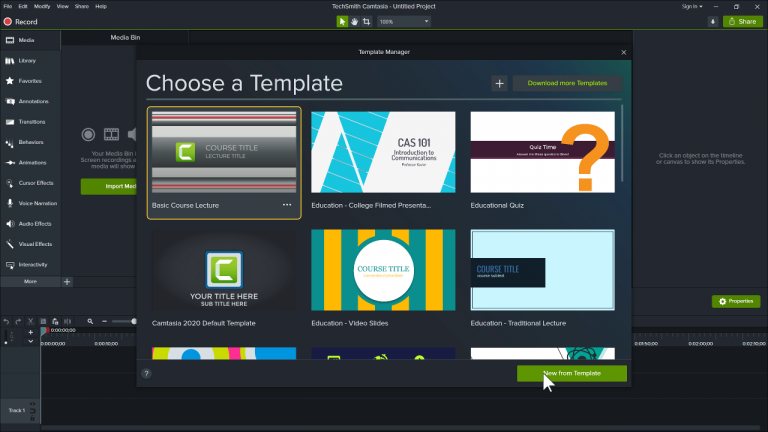Click the timeline zoom magnifier icon
Image resolution: width=768 pixels, height=432 pixels.
click(x=90, y=322)
